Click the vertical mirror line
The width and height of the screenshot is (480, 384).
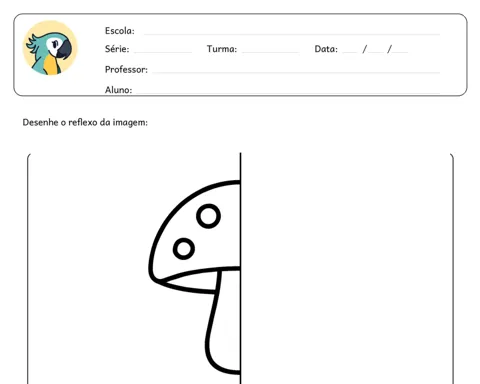coord(240,268)
